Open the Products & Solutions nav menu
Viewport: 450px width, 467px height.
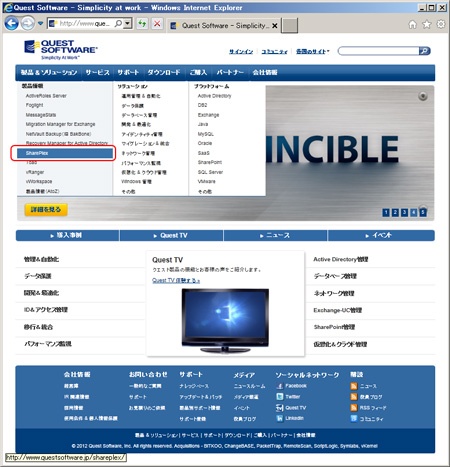coord(49,72)
